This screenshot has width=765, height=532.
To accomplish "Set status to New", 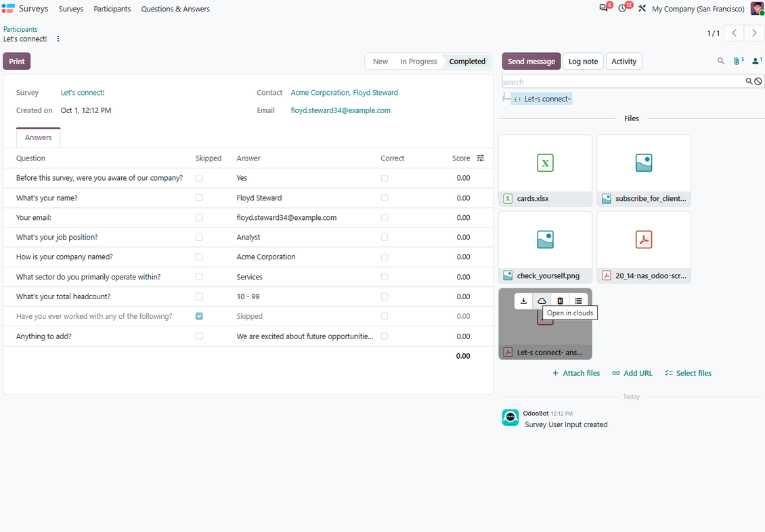I will [380, 62].
